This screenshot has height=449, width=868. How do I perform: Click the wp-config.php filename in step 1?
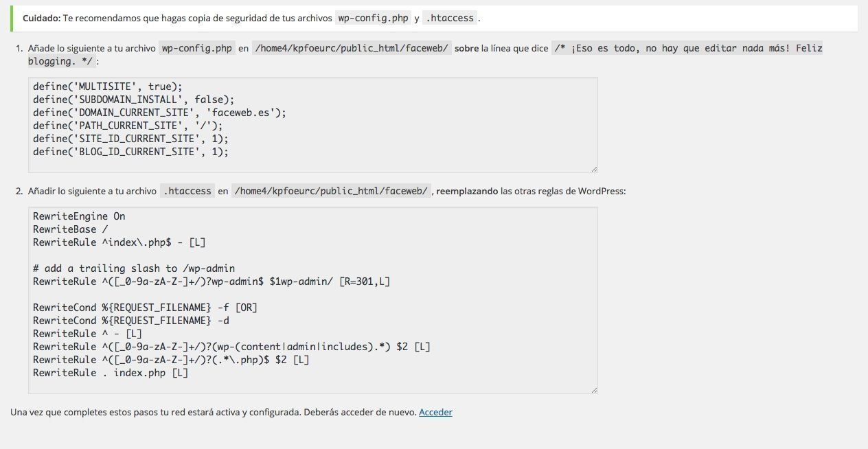(197, 49)
